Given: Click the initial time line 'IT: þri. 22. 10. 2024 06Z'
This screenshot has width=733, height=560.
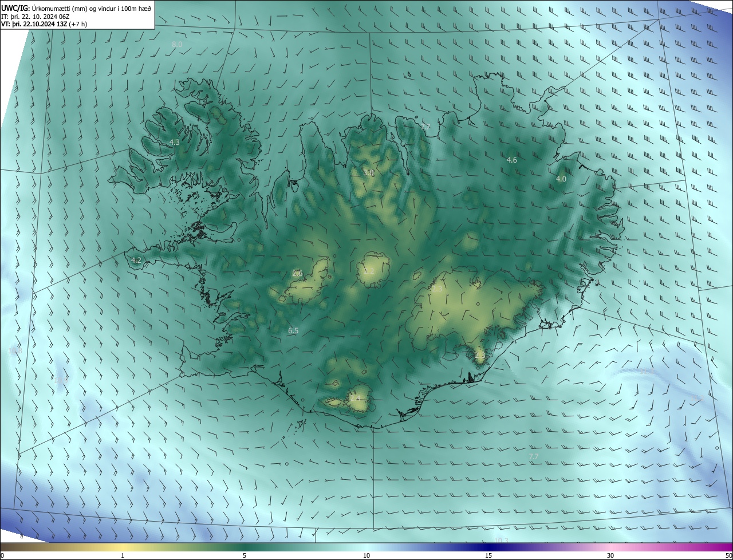Looking at the screenshot, I should [36, 17].
